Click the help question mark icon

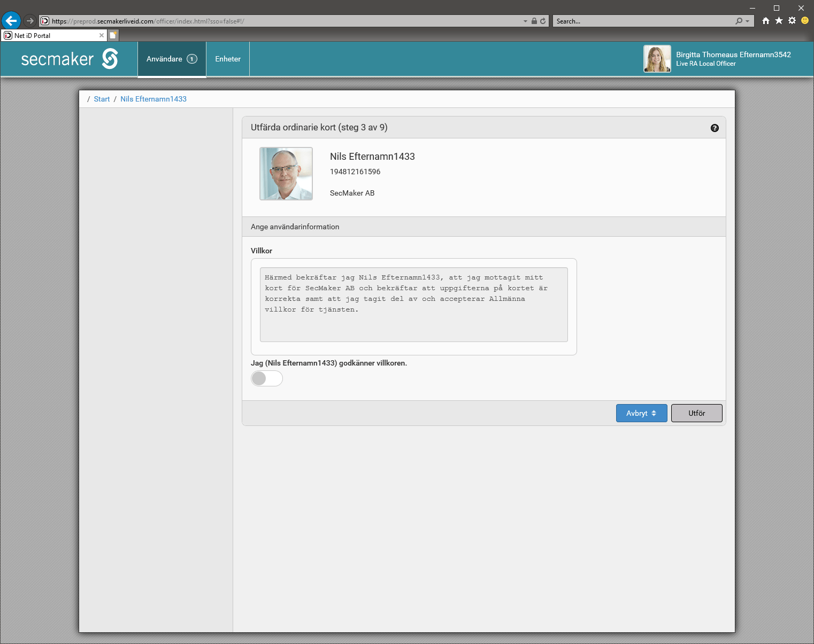[x=715, y=128]
